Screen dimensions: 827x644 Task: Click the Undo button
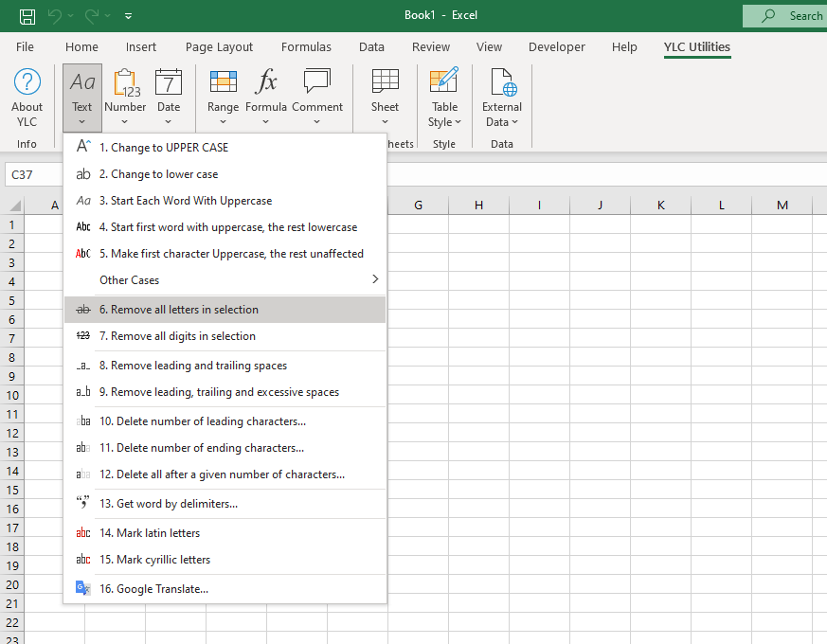56,16
